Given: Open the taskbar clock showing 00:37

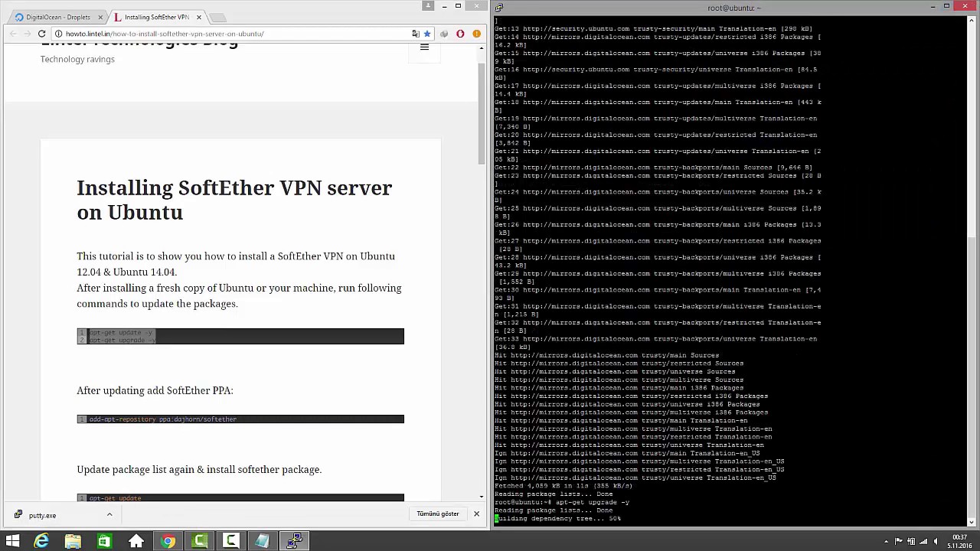Looking at the screenshot, I should 959,542.
